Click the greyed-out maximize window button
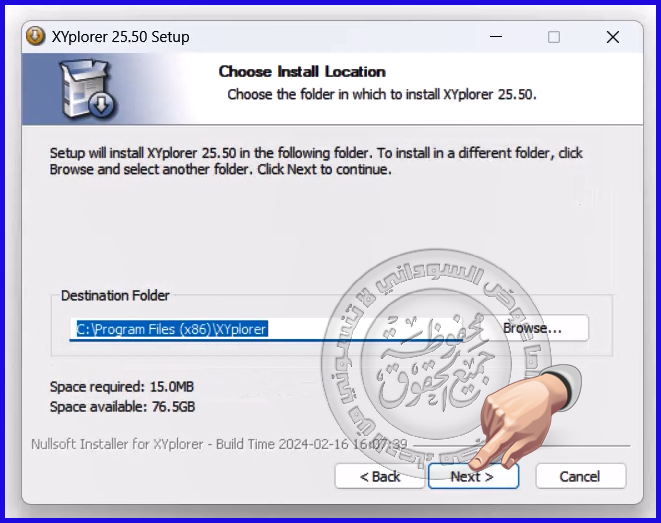661x523 pixels. coord(554,37)
